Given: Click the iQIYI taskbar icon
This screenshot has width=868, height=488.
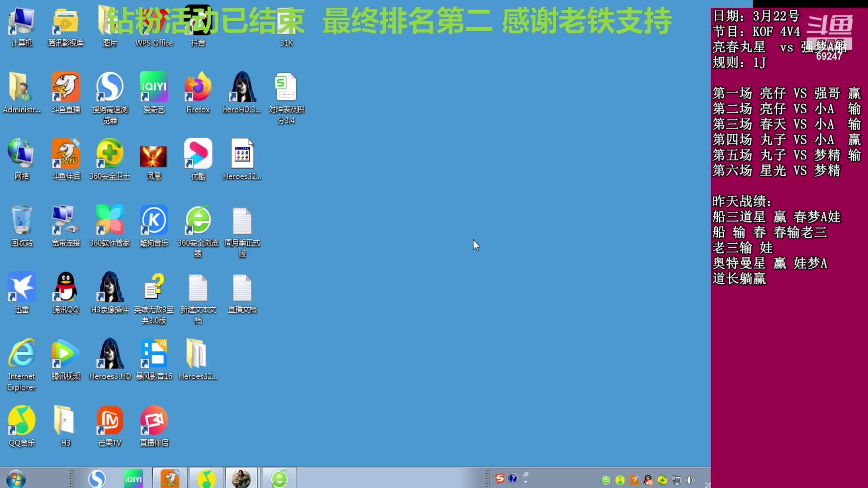Looking at the screenshot, I should [133, 479].
